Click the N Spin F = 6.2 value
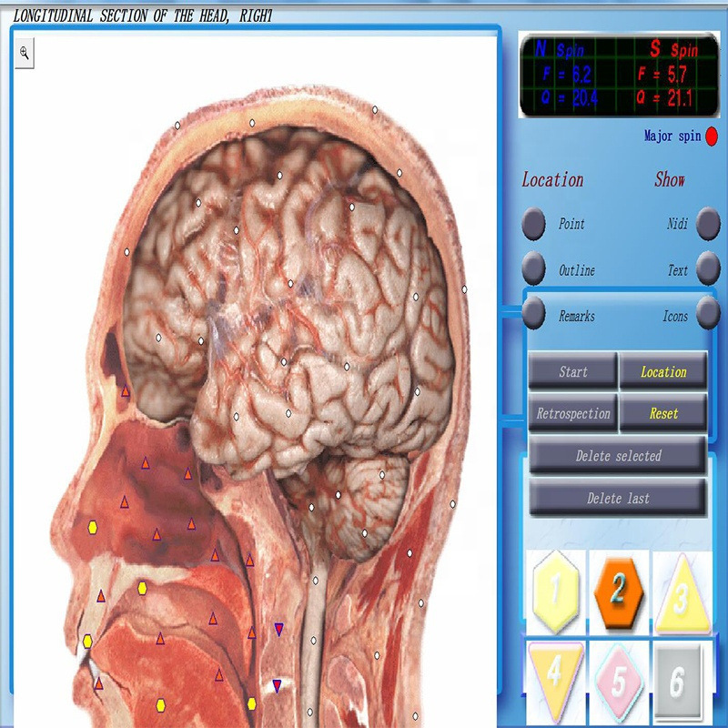The width and height of the screenshot is (728, 728). pos(566,74)
